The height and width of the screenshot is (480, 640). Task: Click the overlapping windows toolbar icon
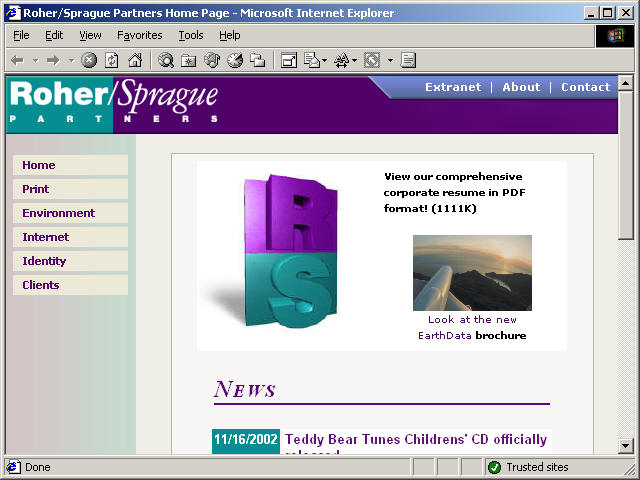(x=258, y=60)
